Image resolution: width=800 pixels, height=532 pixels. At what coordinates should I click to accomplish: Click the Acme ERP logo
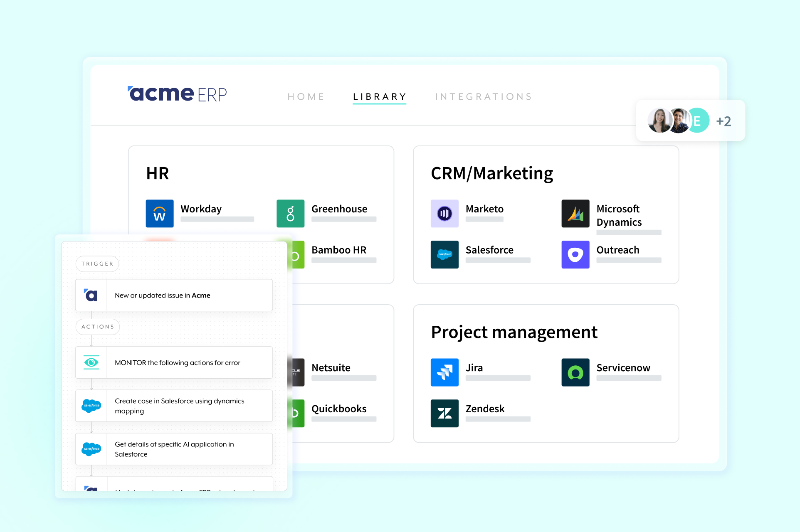coord(177,94)
